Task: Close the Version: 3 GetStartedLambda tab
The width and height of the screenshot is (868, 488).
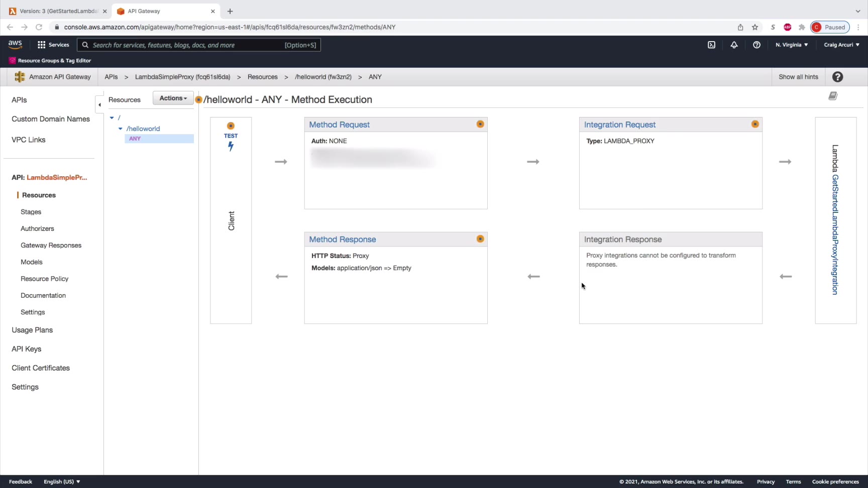Action: point(104,11)
